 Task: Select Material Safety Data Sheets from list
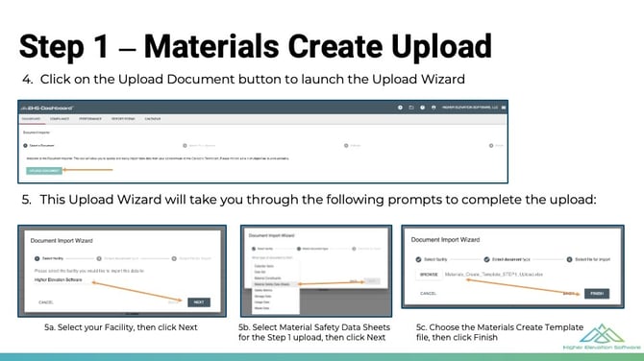pyautogui.click(x=272, y=284)
